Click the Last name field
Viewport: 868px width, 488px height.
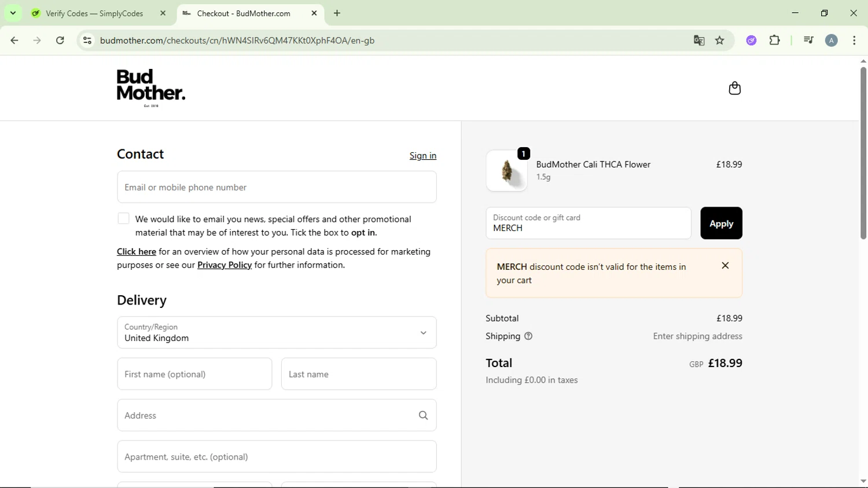pos(359,374)
